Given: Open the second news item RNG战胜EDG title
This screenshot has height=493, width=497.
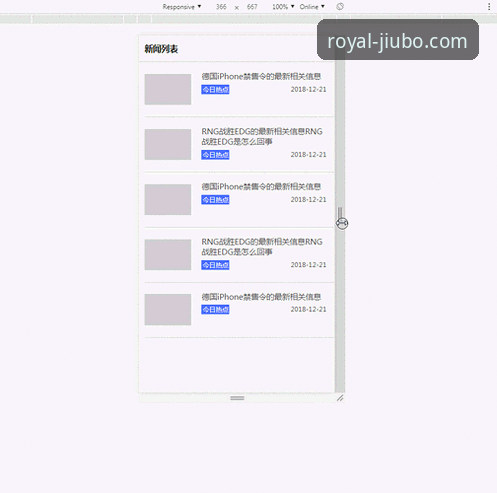Looking at the screenshot, I should tap(262, 136).
